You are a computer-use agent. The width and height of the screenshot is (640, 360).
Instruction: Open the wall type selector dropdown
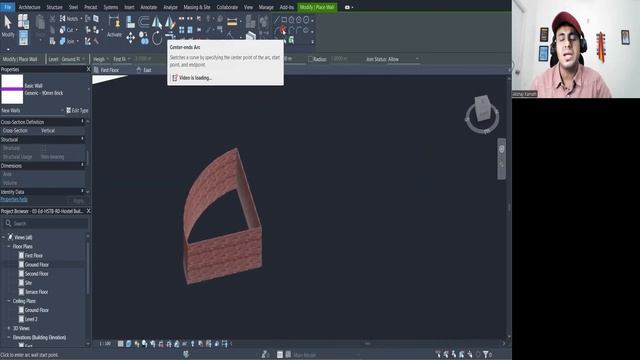coord(89,89)
